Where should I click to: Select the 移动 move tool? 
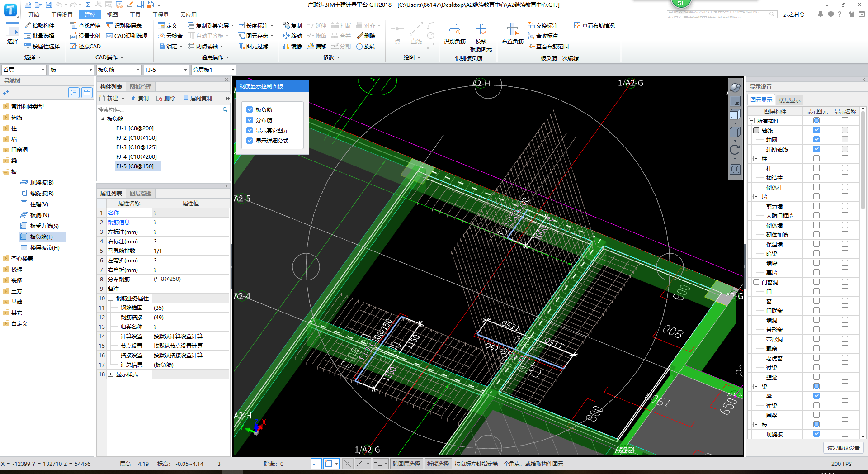point(292,36)
